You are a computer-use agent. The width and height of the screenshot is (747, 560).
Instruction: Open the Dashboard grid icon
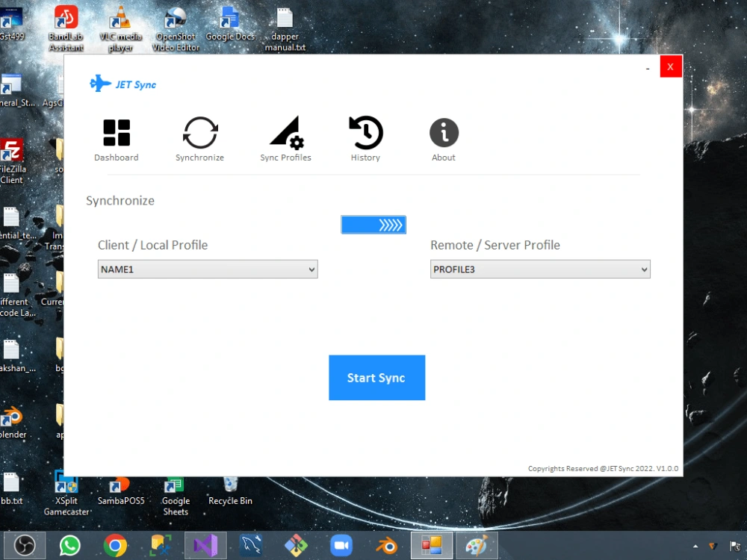[x=117, y=132]
